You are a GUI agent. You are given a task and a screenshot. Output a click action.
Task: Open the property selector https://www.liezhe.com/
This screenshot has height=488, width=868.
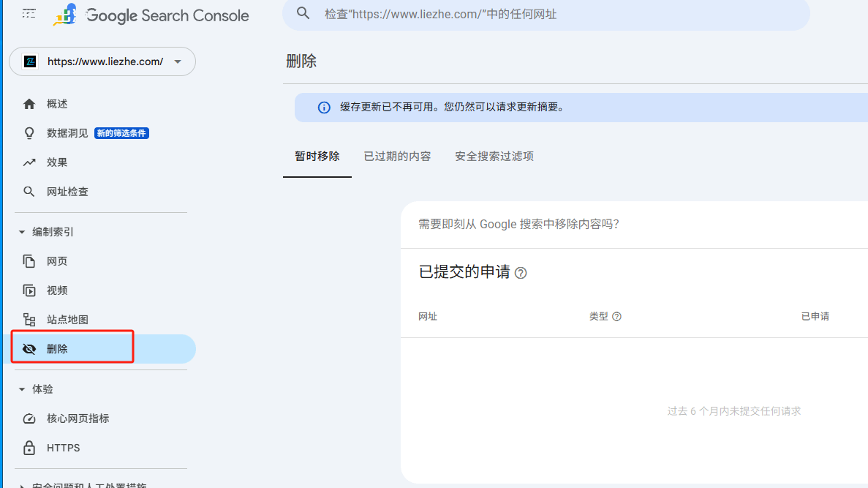[102, 61]
